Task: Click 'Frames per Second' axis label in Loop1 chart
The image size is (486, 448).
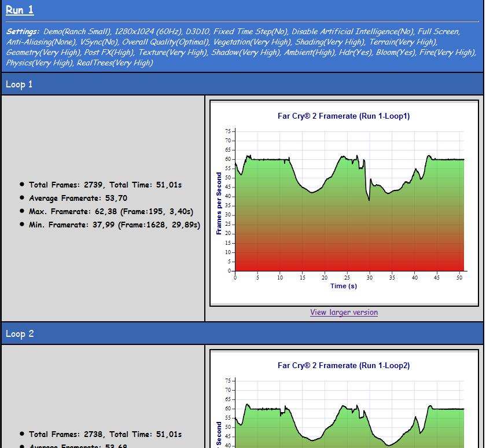Action: click(x=219, y=203)
